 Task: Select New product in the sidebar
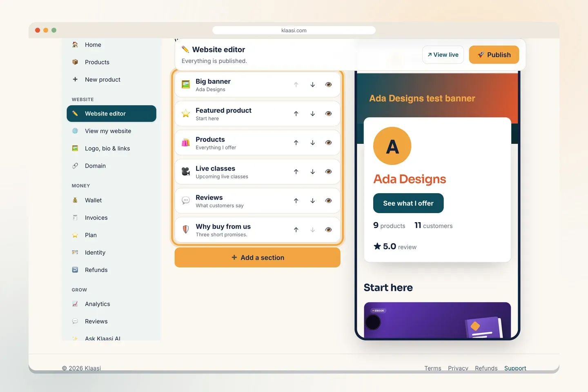pyautogui.click(x=111, y=80)
